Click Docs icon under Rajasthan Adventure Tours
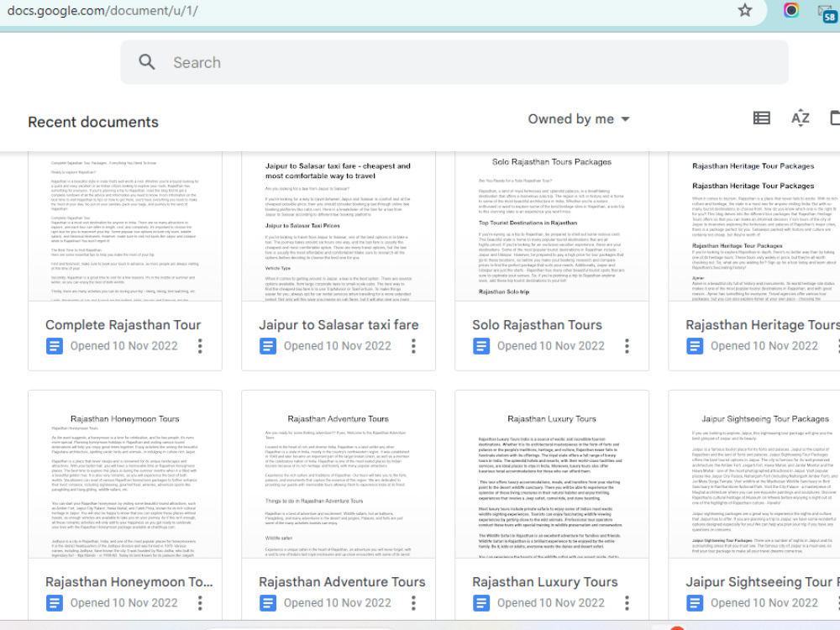 click(x=268, y=603)
